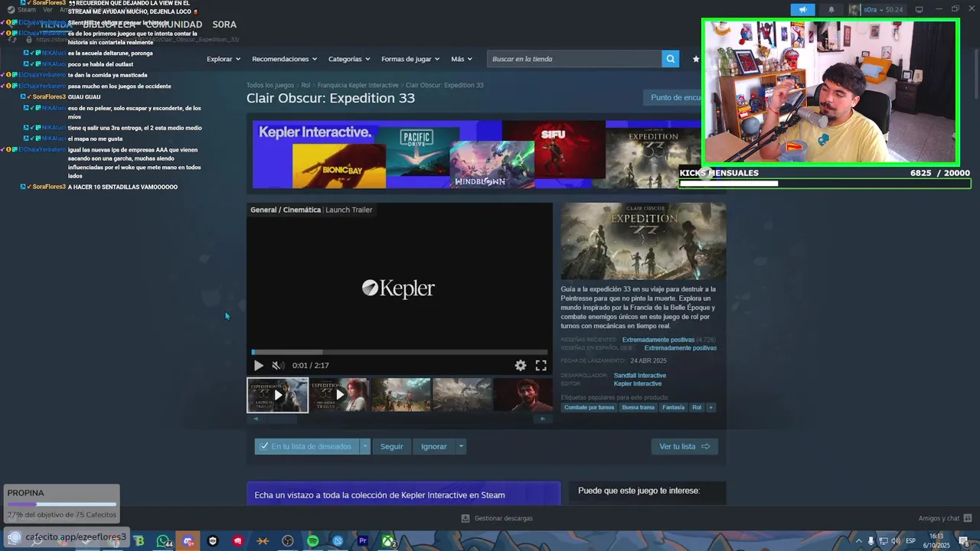Show hidden tray icons chevron
The height and width of the screenshot is (551, 980).
858,541
